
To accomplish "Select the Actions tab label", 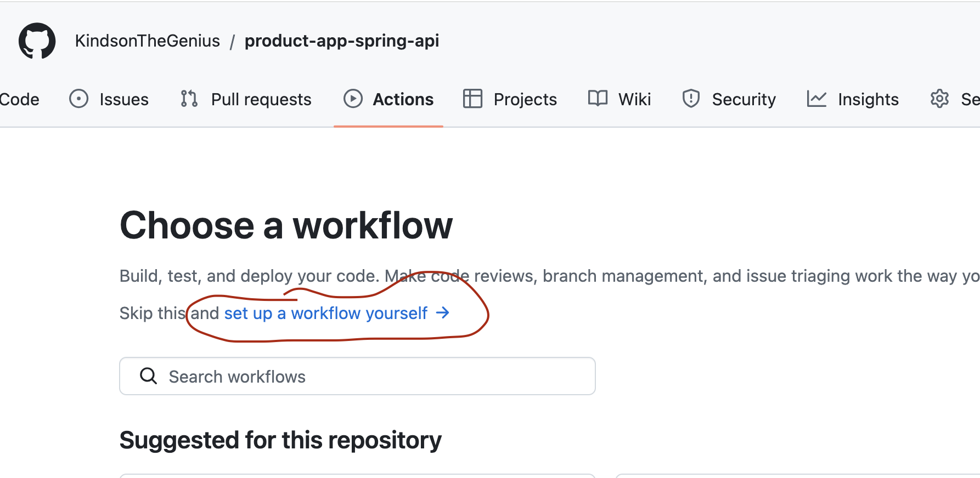I will [x=403, y=99].
